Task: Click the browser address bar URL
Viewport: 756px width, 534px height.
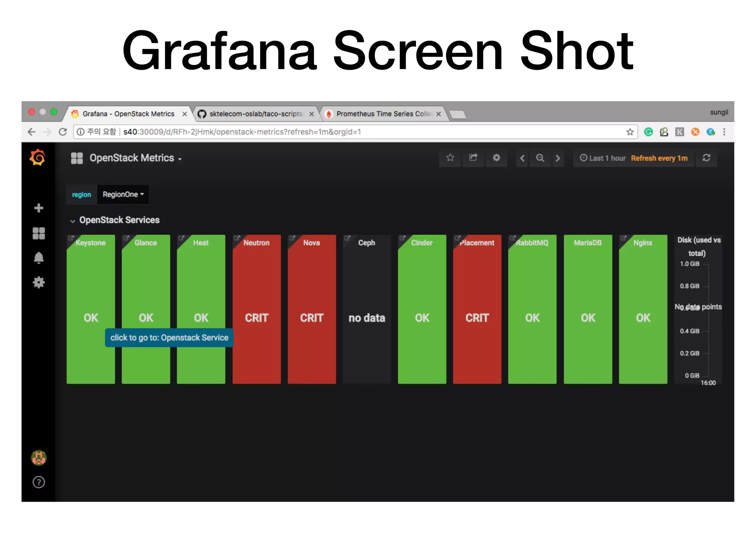Action: tap(242, 132)
